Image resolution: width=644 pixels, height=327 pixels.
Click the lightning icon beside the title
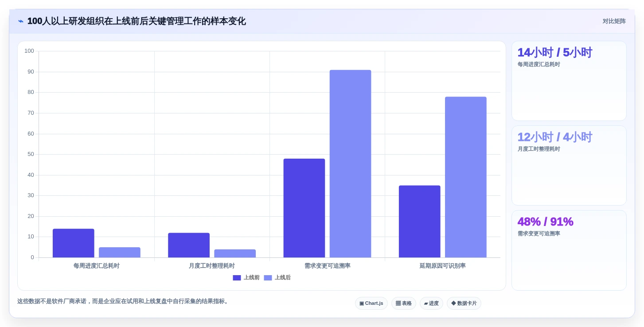click(21, 21)
